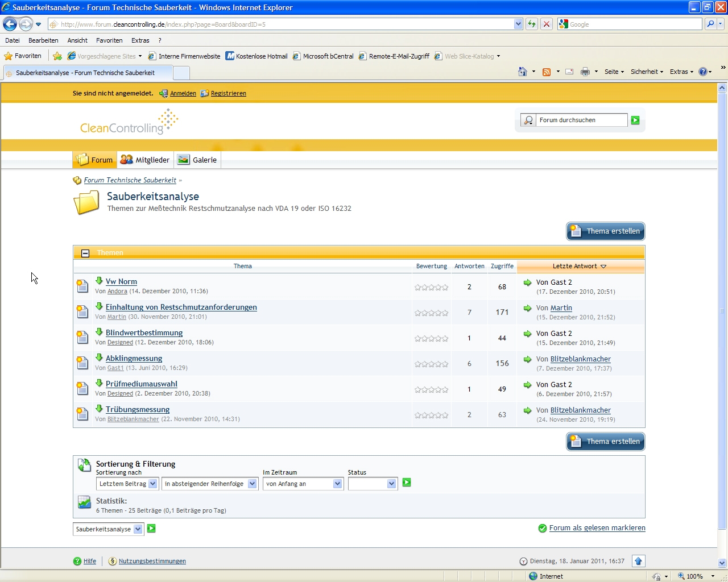The width and height of the screenshot is (728, 582).
Task: Click 'Forum als gelesen markieren' link
Action: pos(597,528)
